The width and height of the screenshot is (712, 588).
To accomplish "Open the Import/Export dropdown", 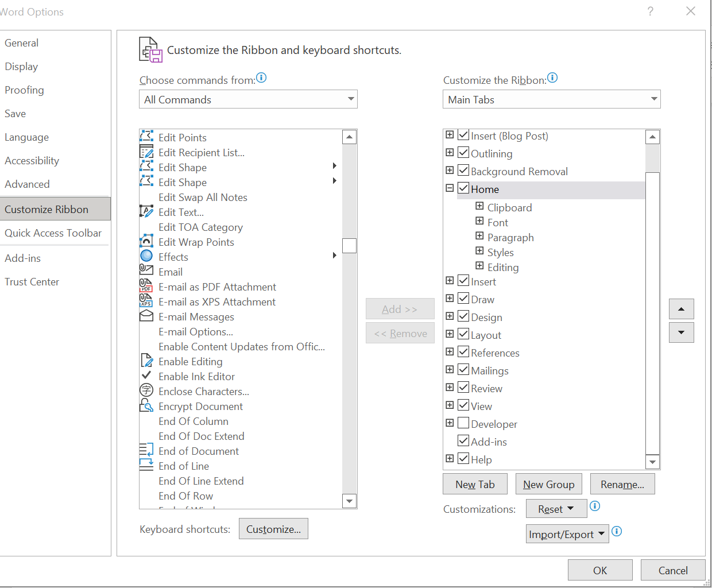I will [x=567, y=534].
